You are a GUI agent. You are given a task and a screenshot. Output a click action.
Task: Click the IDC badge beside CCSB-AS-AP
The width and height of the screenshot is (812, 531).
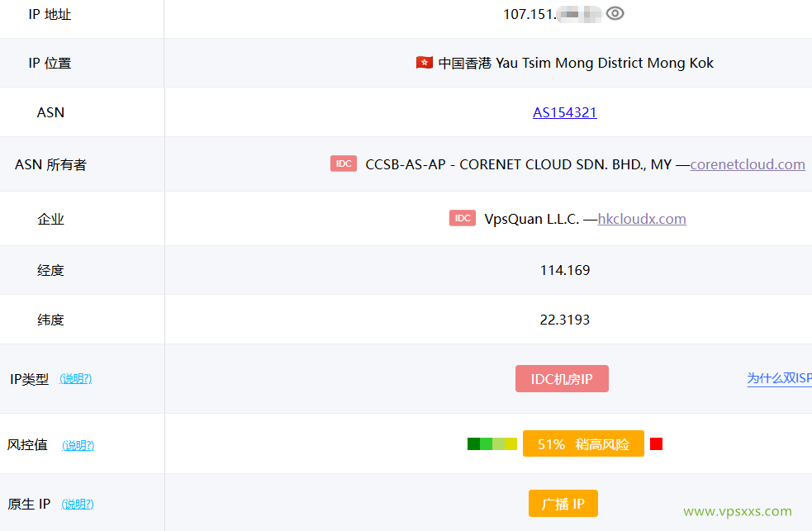[344, 164]
